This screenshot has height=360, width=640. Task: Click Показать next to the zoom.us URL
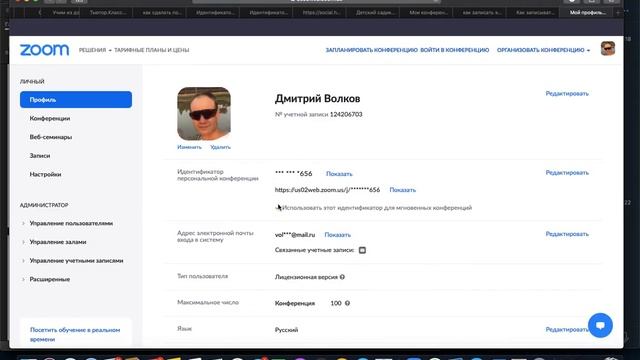[402, 190]
